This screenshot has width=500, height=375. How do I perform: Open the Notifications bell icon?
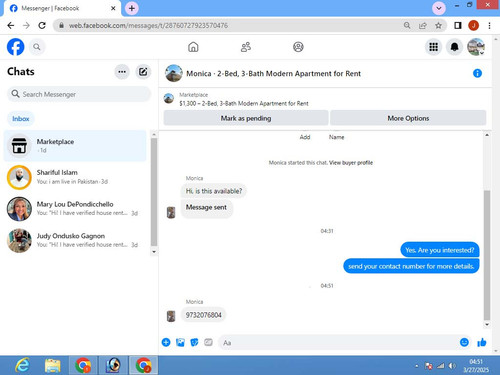coord(454,47)
